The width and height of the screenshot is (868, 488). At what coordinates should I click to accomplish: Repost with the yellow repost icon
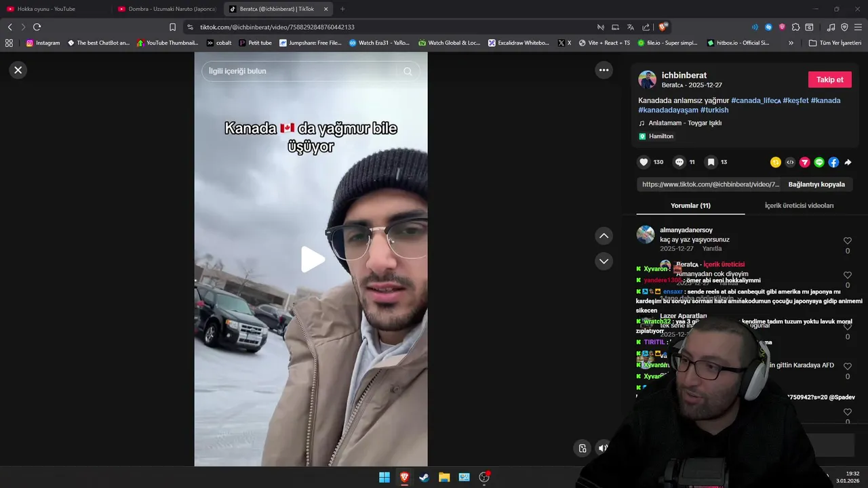coord(776,162)
